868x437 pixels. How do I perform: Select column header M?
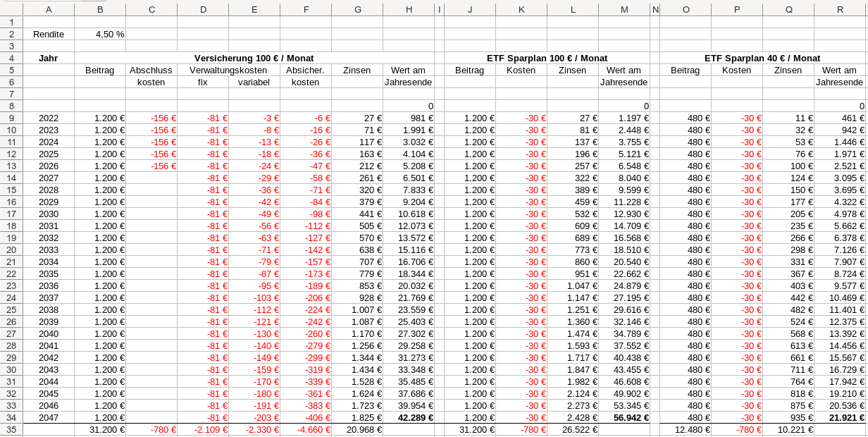click(x=624, y=9)
